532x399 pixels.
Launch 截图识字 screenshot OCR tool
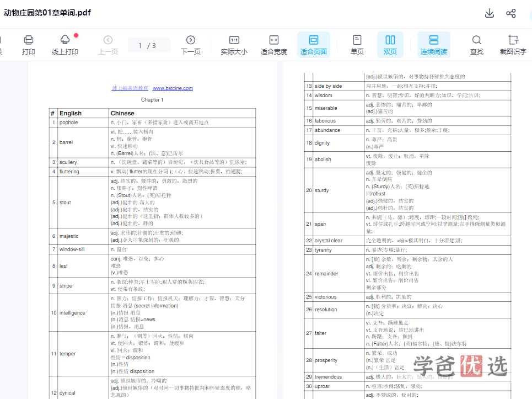(x=513, y=45)
